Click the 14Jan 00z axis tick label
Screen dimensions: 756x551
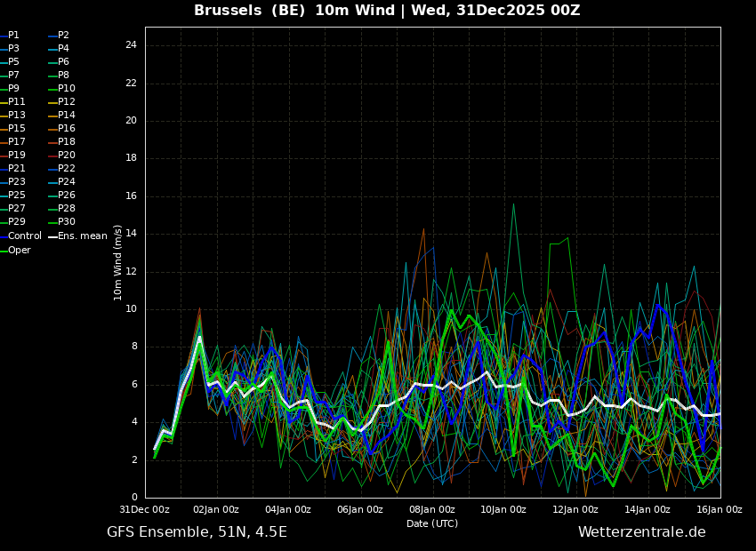point(647,509)
